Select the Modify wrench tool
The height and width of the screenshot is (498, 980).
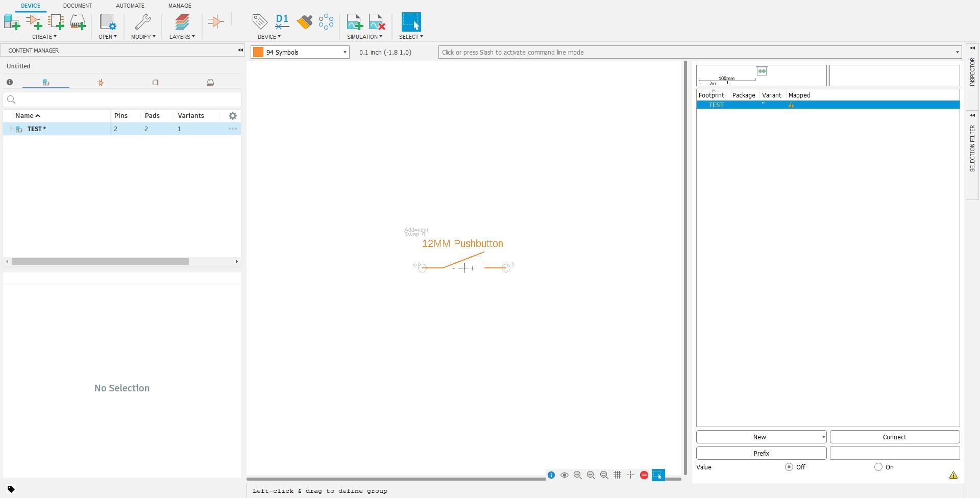tap(143, 22)
